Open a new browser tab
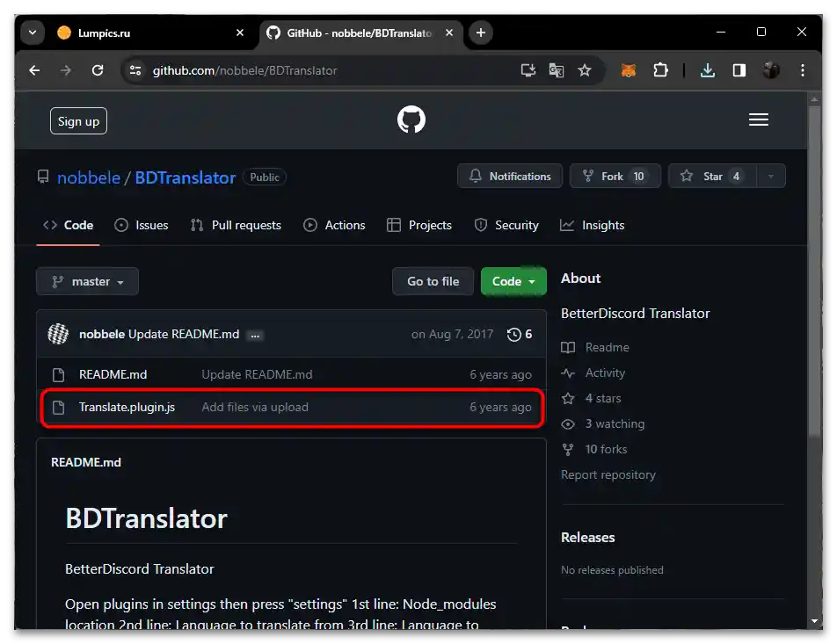 (480, 33)
